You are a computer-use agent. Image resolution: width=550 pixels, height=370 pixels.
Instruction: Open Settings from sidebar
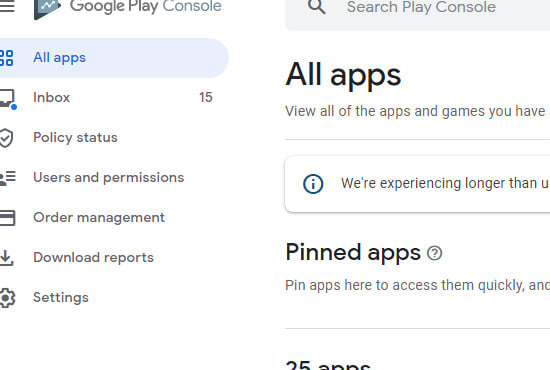pyautogui.click(x=61, y=298)
